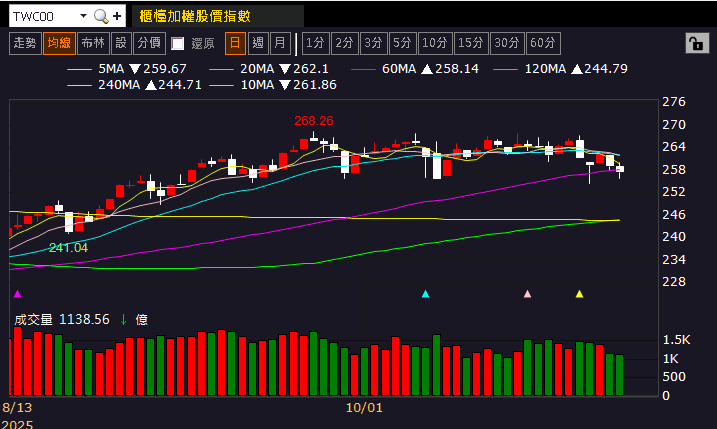Open the 分價 price distribution view
Screen dimensions: 717x429
[149, 43]
